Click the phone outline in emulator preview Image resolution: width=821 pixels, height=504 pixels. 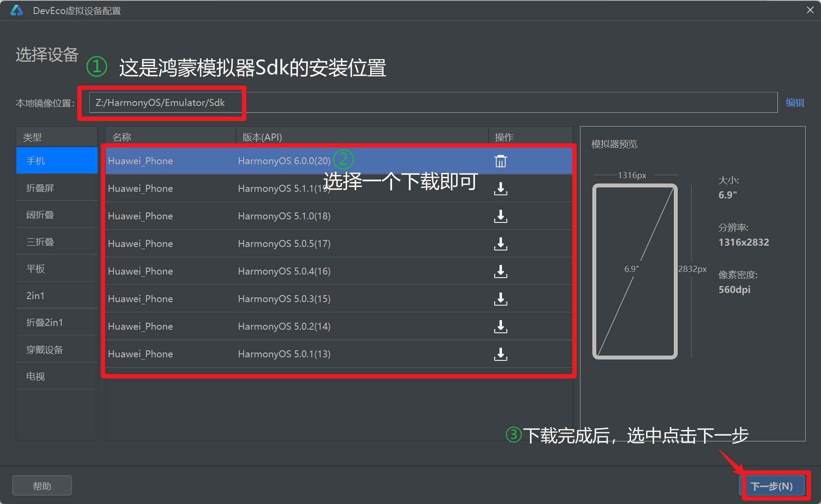click(x=635, y=271)
